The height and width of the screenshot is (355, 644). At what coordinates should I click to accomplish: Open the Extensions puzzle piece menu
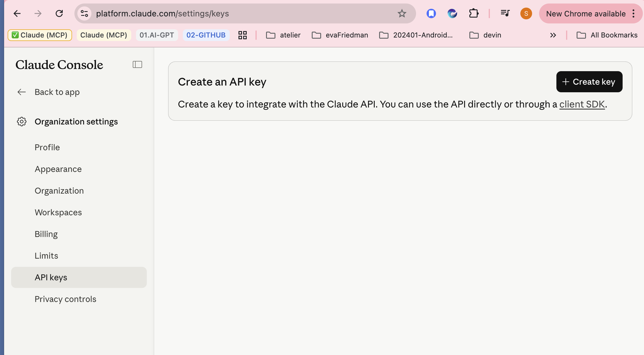point(473,13)
